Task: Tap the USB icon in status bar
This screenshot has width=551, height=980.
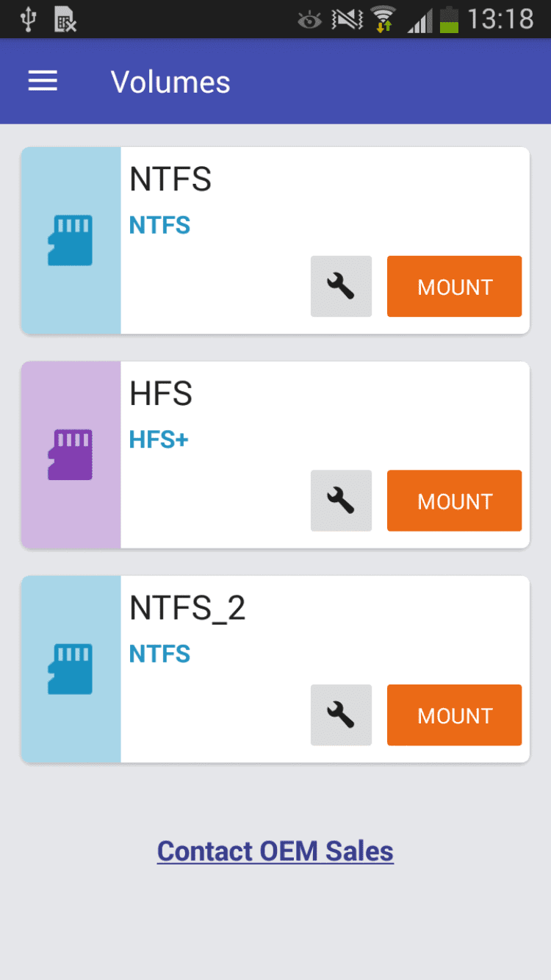Action: [28, 19]
